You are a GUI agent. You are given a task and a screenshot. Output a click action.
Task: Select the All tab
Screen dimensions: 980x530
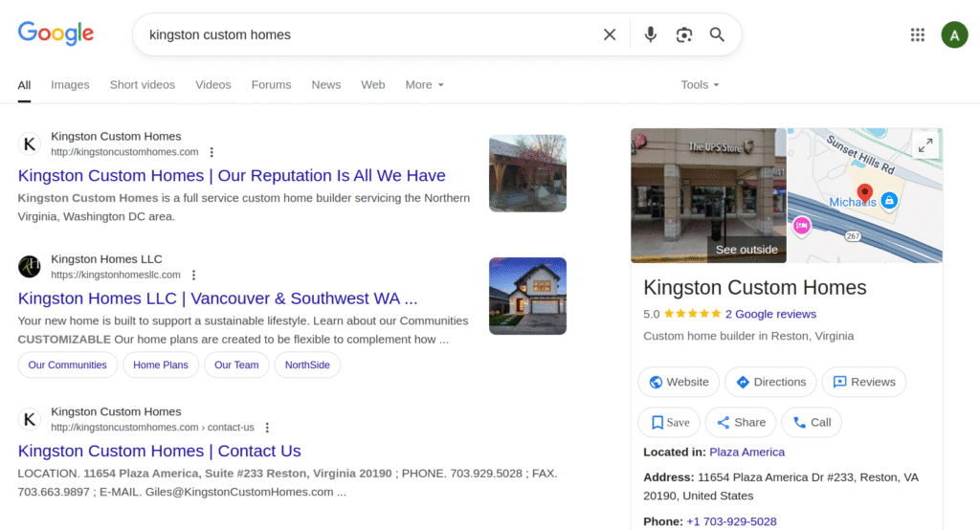point(24,85)
